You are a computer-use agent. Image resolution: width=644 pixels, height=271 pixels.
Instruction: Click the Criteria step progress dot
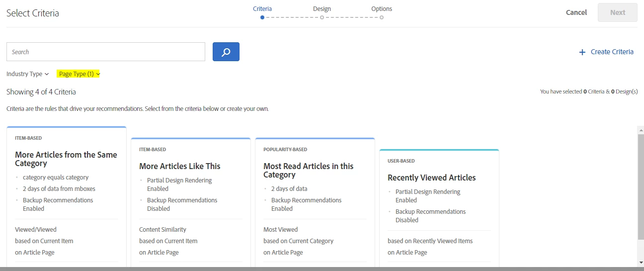tap(262, 17)
